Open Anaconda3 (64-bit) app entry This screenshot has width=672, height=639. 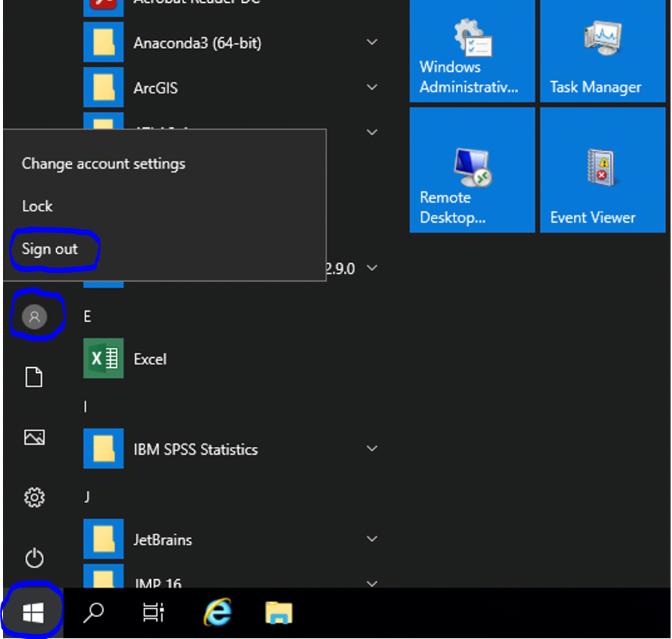pyautogui.click(x=197, y=43)
